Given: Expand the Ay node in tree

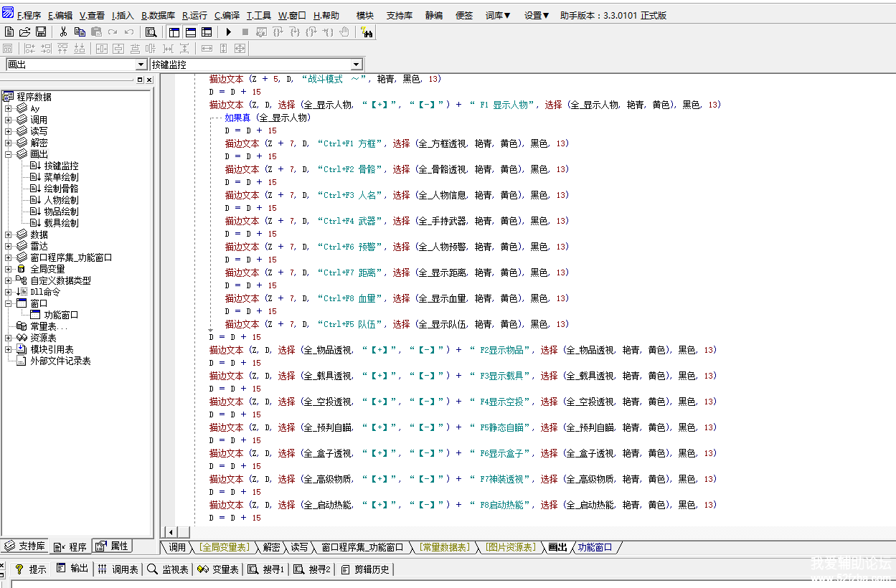Looking at the screenshot, I should click(x=9, y=108).
